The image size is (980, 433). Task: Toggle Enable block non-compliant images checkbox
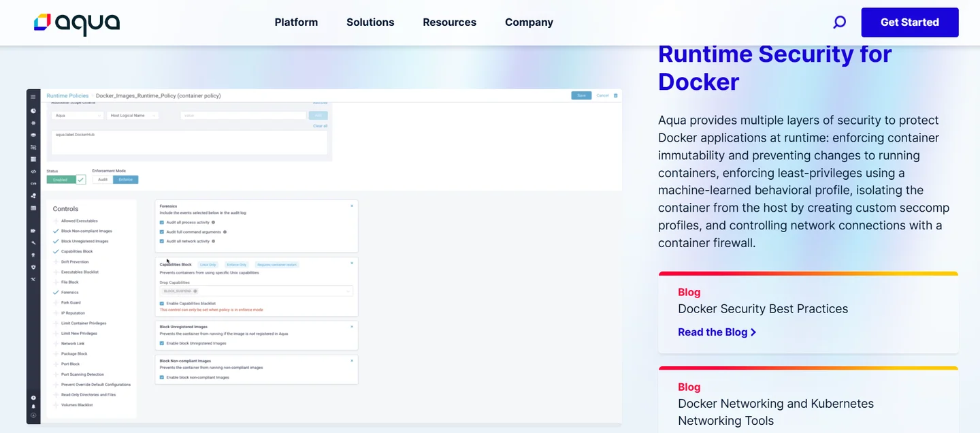[162, 377]
